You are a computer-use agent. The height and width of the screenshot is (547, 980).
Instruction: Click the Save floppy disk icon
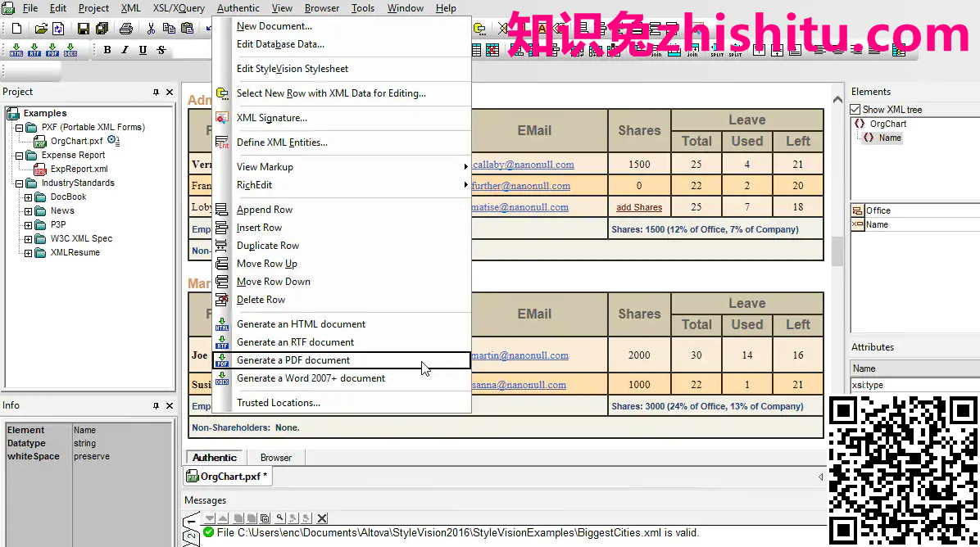pyautogui.click(x=83, y=28)
